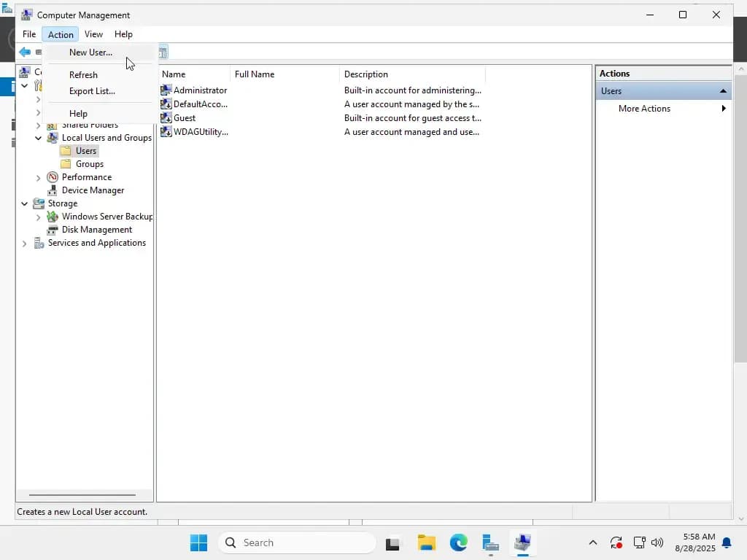Open the Windows Start button

click(x=198, y=542)
